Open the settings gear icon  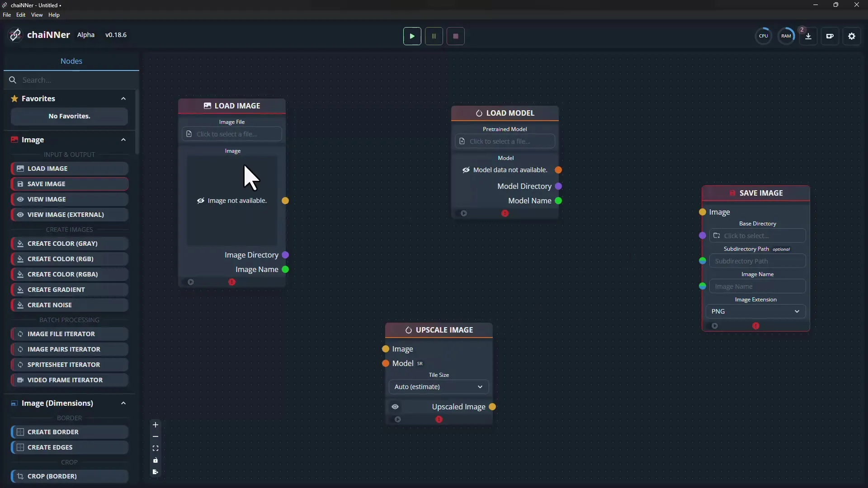click(x=852, y=36)
